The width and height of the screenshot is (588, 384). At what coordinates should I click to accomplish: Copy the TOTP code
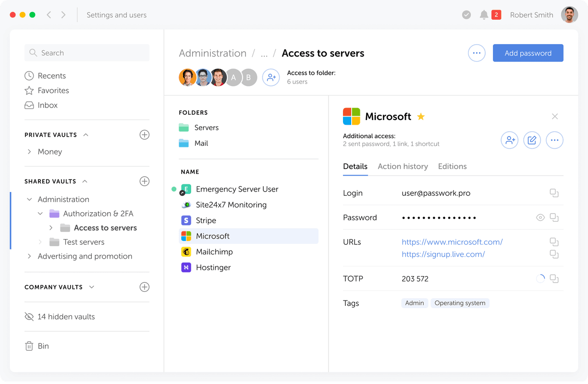click(x=554, y=279)
